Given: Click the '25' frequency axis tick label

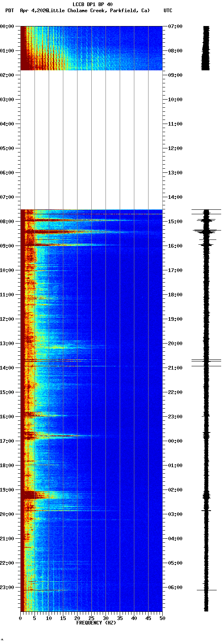Looking at the screenshot, I should pos(91,618).
